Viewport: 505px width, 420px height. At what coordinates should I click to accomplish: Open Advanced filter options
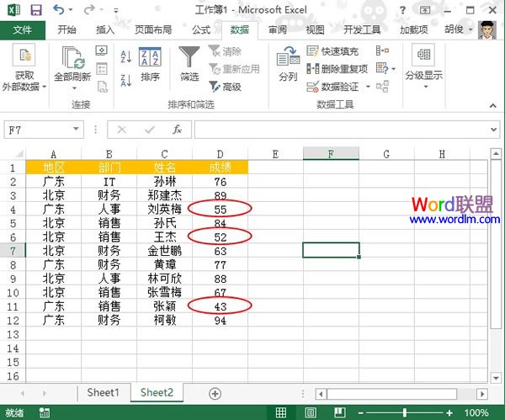pos(225,87)
